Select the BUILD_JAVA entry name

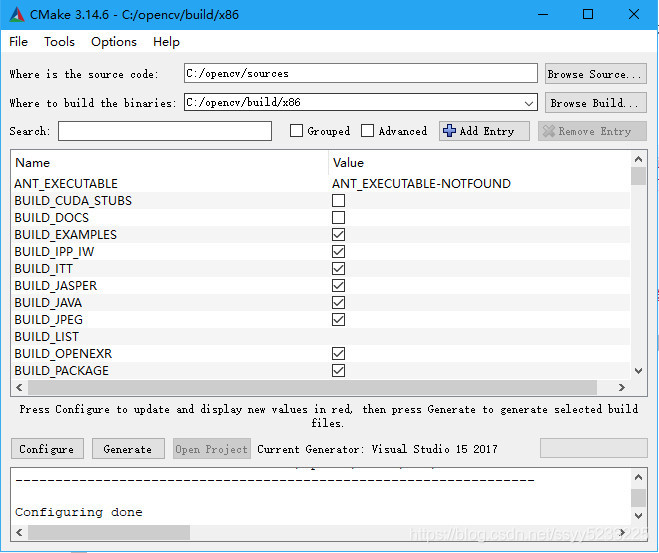coord(48,303)
